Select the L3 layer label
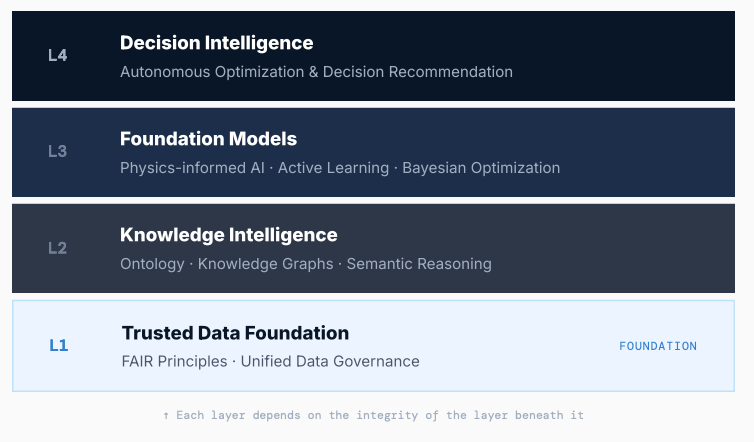Viewport: 754px width, 442px height. [x=58, y=152]
